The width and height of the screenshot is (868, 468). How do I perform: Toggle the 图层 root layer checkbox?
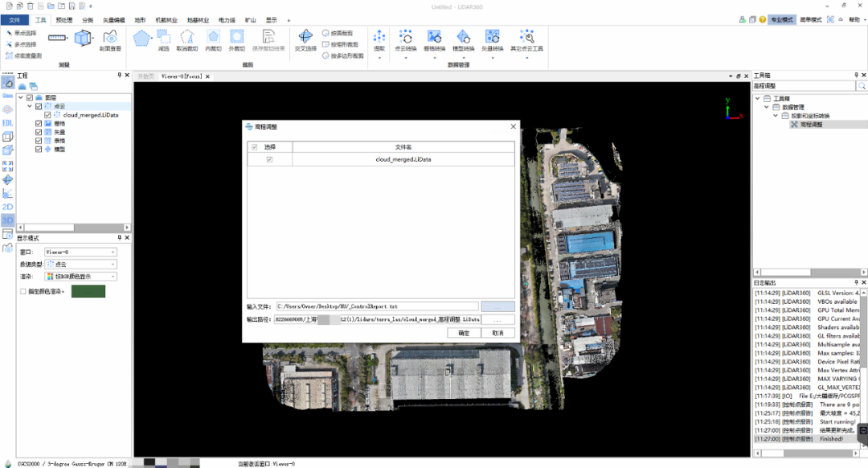pyautogui.click(x=30, y=97)
